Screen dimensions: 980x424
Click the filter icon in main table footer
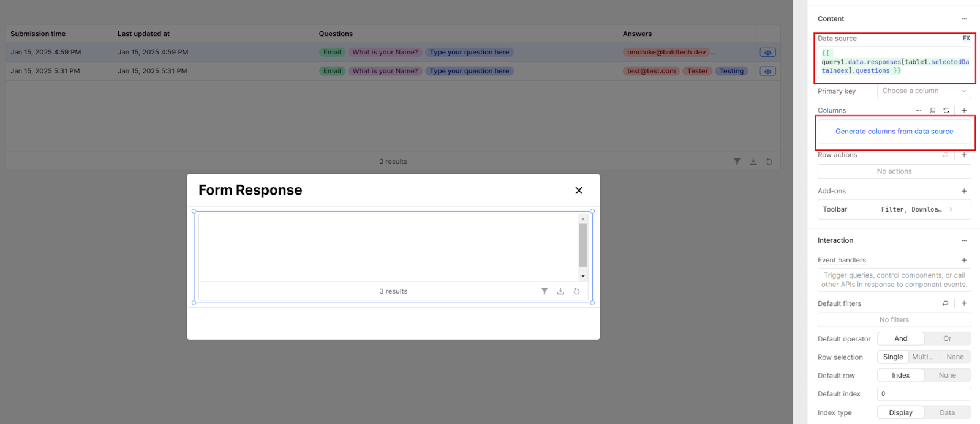click(737, 162)
